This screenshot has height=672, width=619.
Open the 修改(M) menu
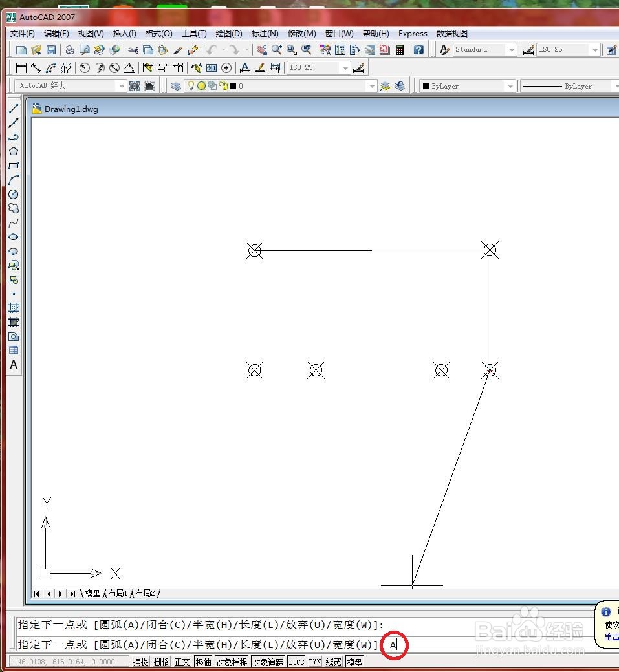[302, 34]
